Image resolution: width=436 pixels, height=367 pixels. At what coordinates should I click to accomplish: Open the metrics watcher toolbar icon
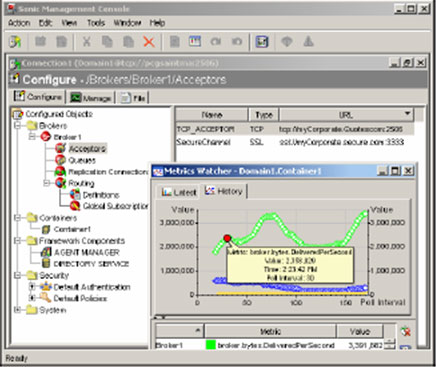(x=262, y=42)
